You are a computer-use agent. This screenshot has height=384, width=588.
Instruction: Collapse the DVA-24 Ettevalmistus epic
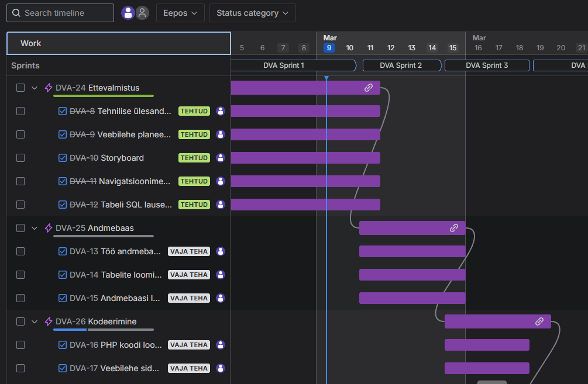(35, 88)
